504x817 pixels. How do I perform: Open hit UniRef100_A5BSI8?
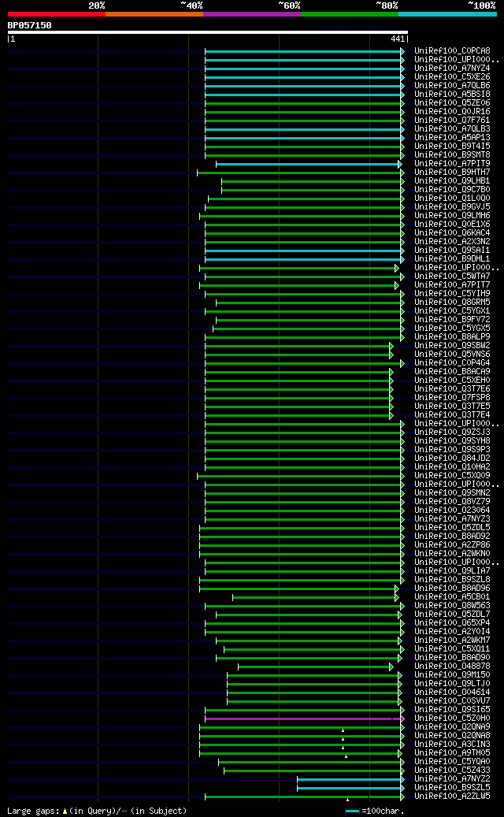tap(452, 95)
